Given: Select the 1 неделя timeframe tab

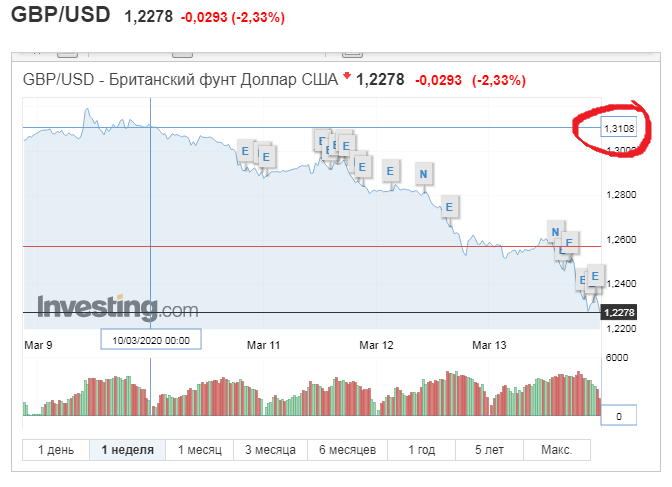Looking at the screenshot, I should point(127,450).
